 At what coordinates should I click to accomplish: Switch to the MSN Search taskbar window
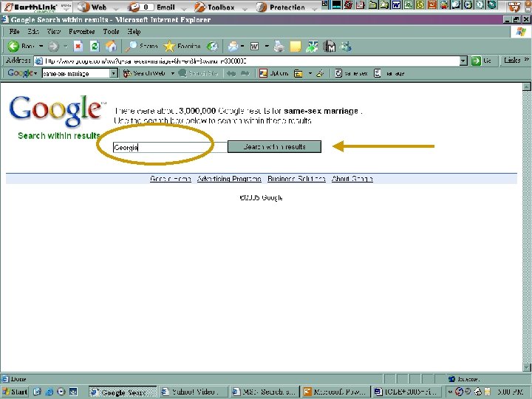[265, 392]
